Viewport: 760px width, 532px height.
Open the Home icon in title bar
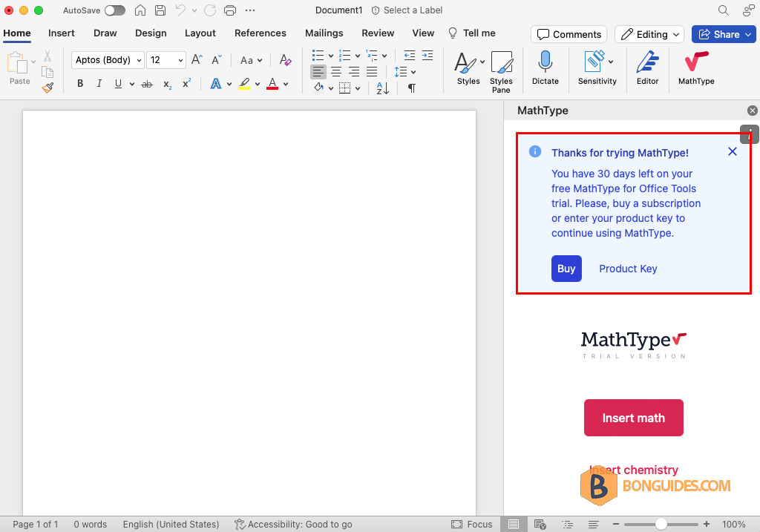coord(140,10)
